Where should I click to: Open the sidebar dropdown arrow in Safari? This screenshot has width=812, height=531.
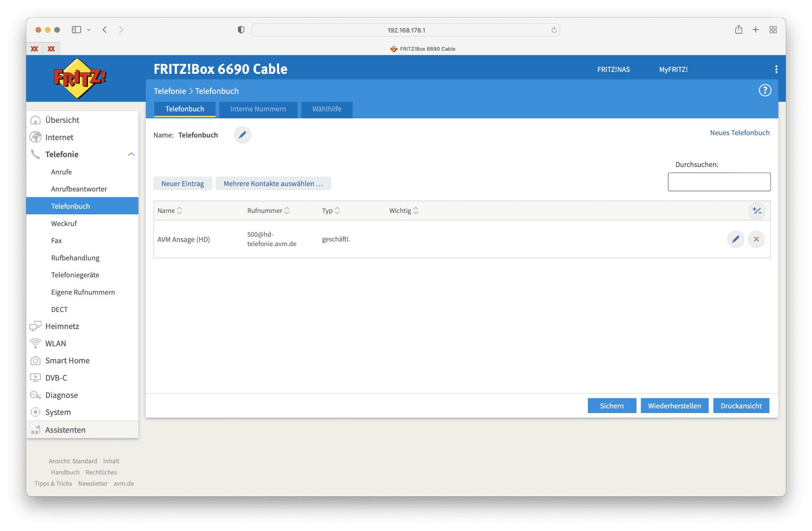click(x=89, y=30)
